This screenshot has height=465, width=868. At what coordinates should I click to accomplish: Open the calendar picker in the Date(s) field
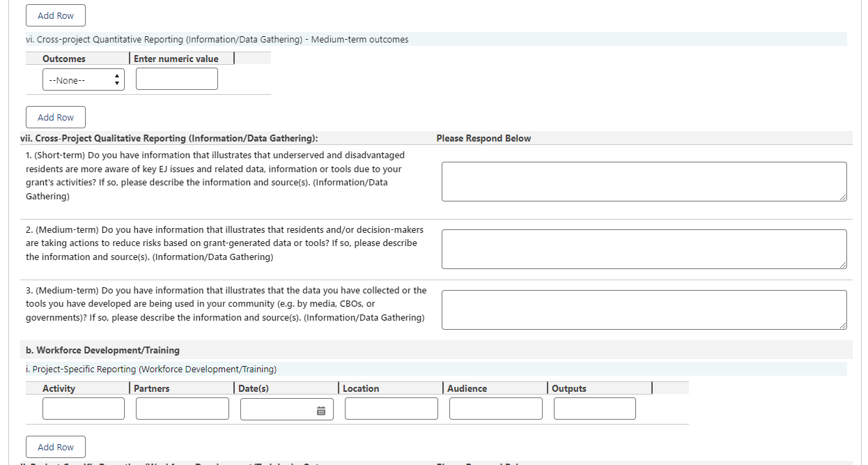tap(321, 411)
